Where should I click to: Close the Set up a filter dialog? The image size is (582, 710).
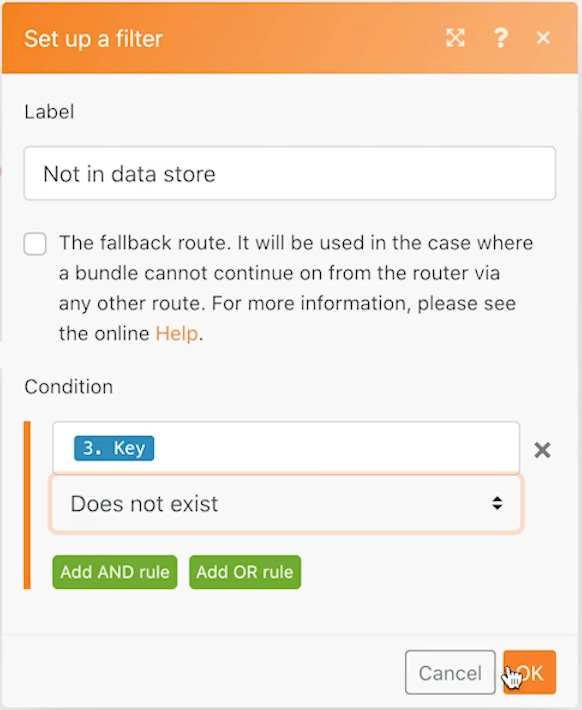coord(543,38)
